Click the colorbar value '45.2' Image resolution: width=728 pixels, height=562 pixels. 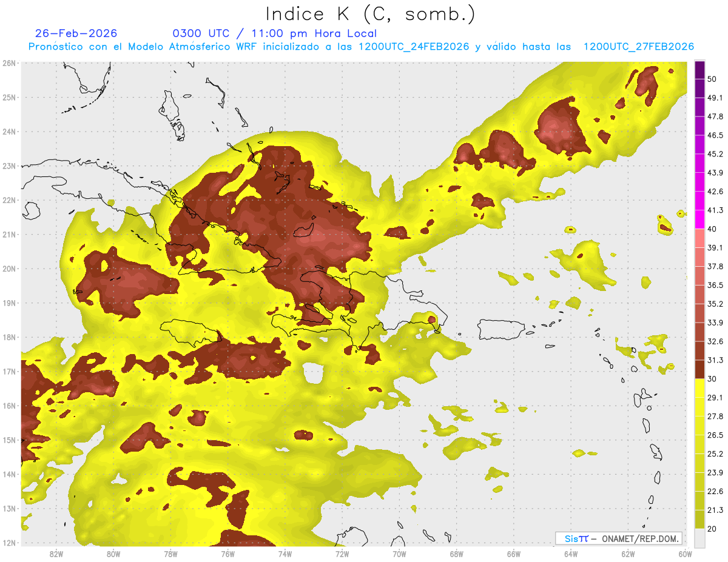(x=715, y=154)
